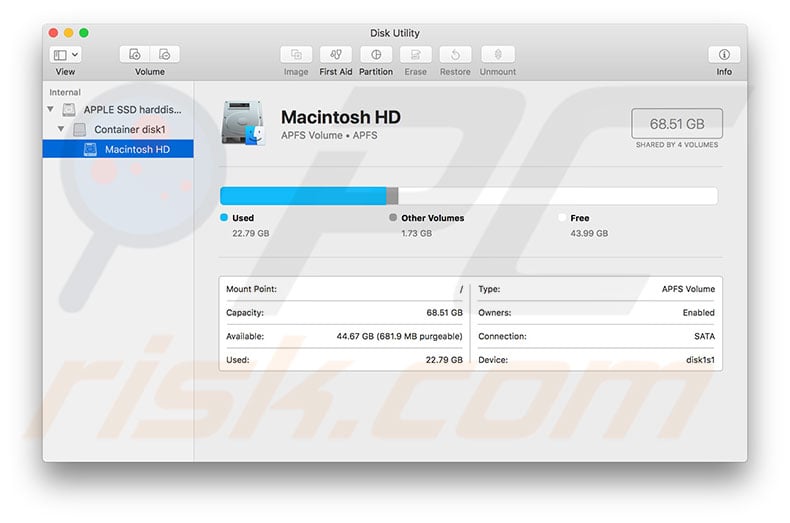Run First Aid on the disk
This screenshot has width=790, height=523.
coord(336,54)
